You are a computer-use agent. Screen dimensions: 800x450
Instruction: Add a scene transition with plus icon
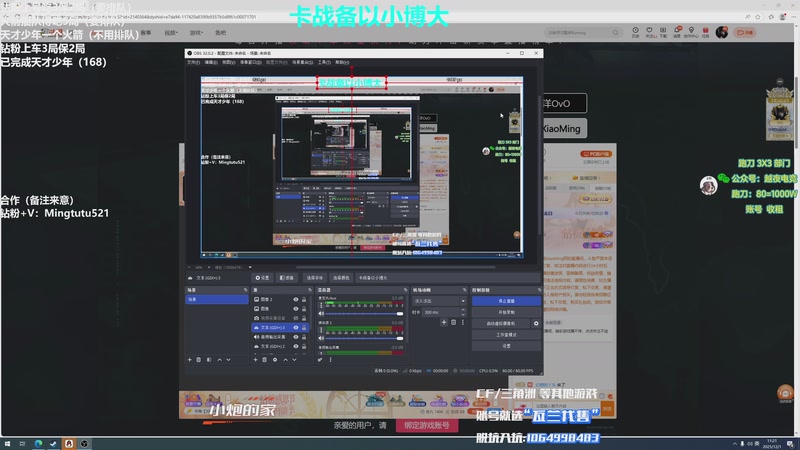coord(444,322)
